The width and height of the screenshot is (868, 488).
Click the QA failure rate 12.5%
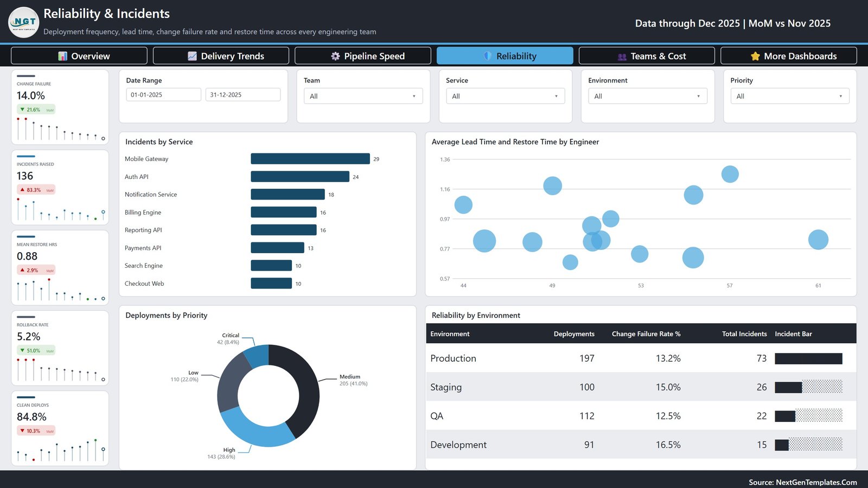[668, 416]
